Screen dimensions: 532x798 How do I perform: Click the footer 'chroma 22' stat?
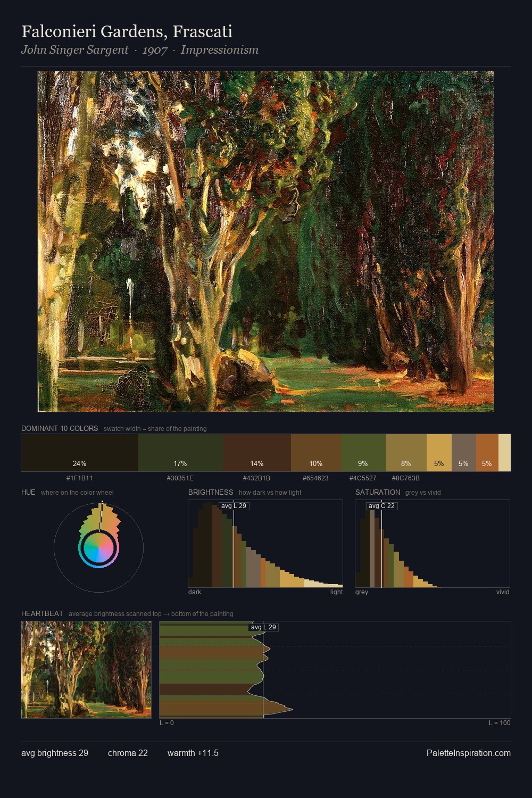click(128, 753)
